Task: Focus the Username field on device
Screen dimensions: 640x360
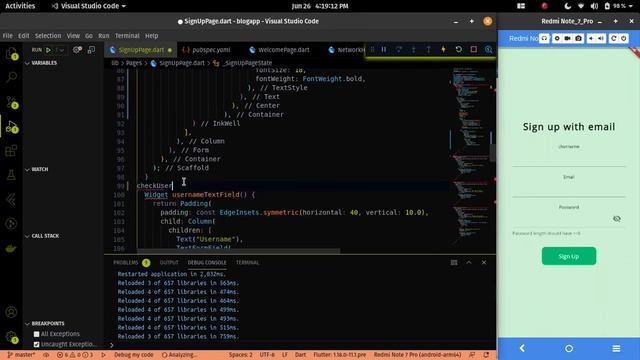Action: coord(569,158)
